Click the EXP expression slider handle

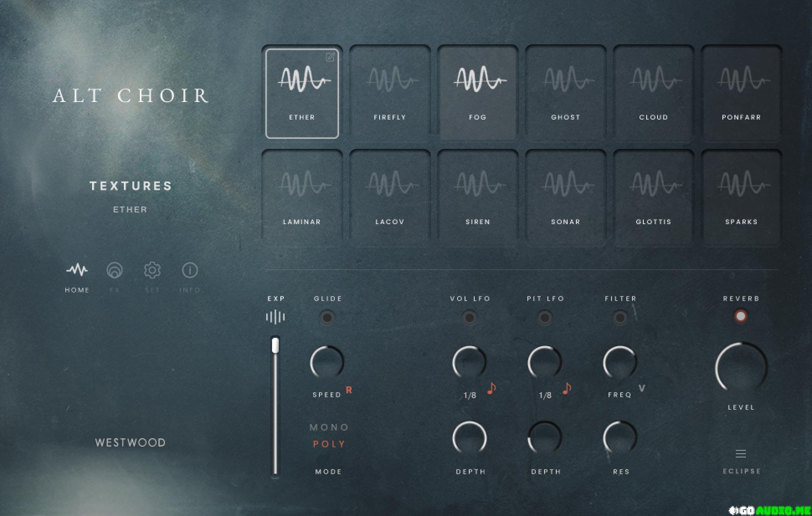point(275,345)
